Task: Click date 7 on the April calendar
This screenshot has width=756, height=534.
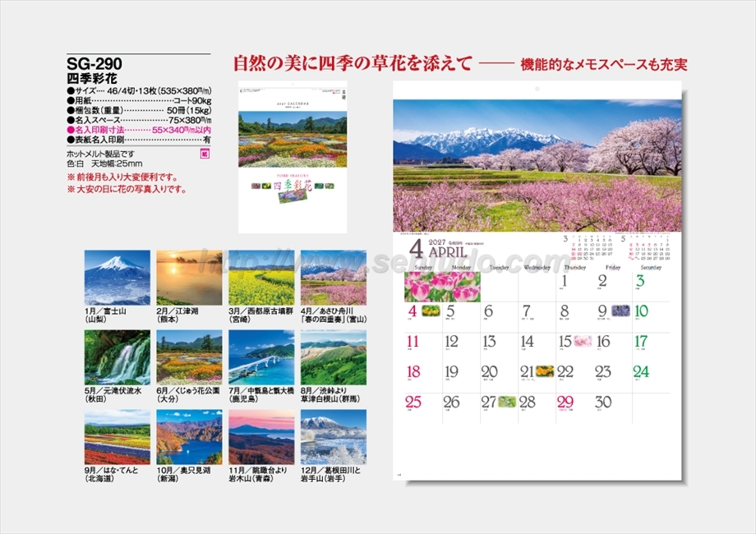Action: 527,311
